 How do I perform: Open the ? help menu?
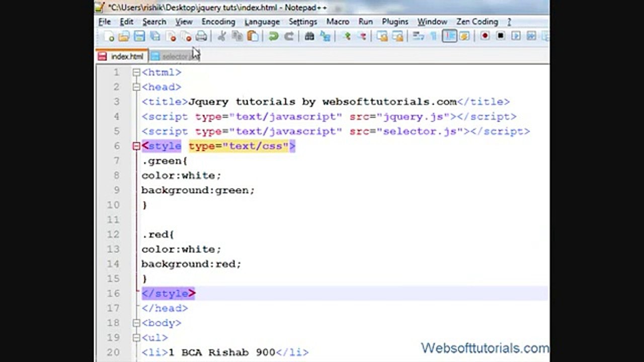(x=509, y=22)
